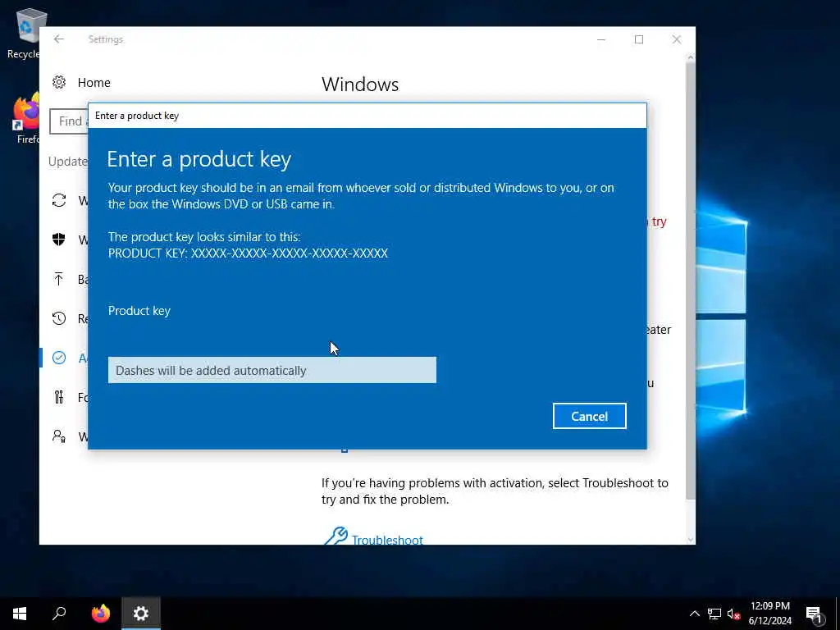Click the Troubleshoot wrench icon
Screen dimensions: 840x630
point(336,536)
